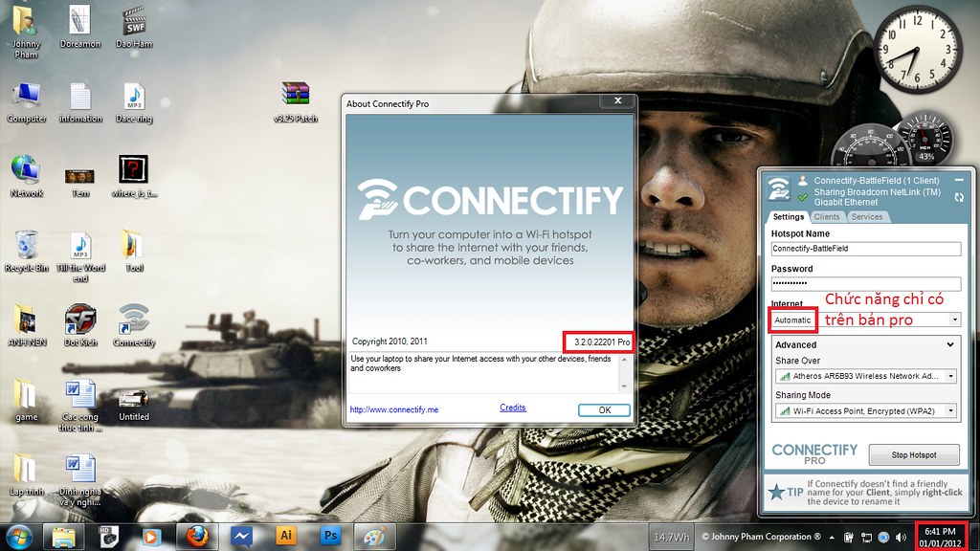Screen dimensions: 980x551
Task: Click the taskbar clock showing 6:41 PM
Action: (x=940, y=538)
